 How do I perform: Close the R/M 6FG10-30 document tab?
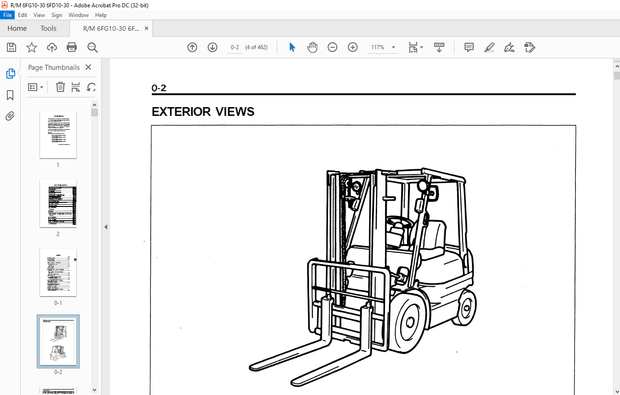pyautogui.click(x=147, y=28)
